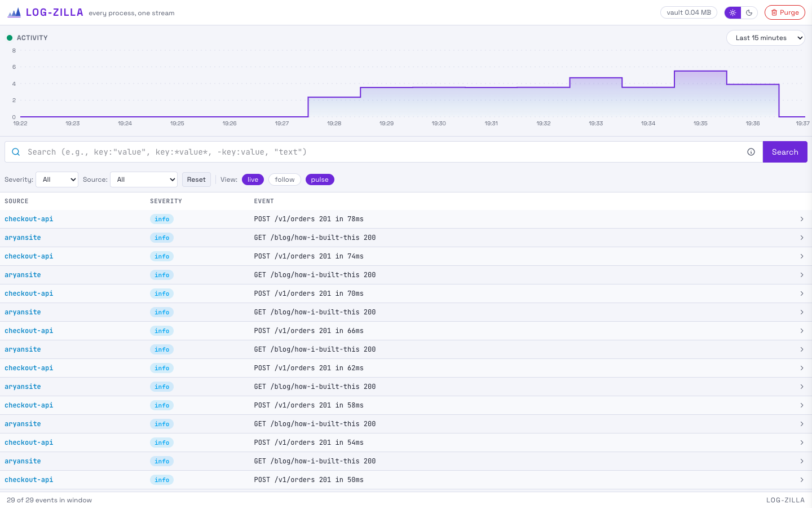812x508 pixels.
Task: Open the Source filter dropdown
Action: (x=144, y=179)
